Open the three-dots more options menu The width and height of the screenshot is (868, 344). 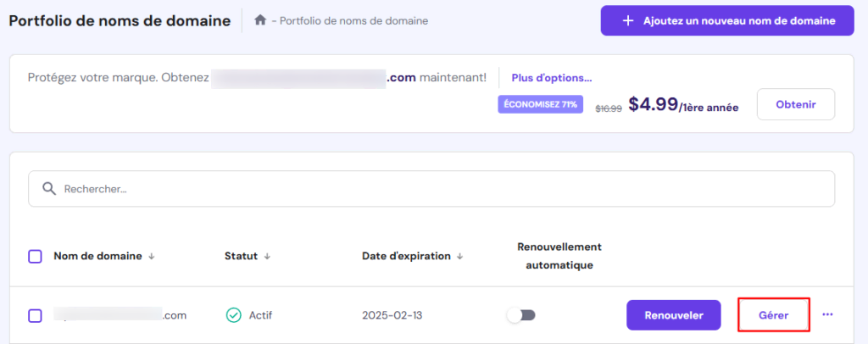[827, 314]
